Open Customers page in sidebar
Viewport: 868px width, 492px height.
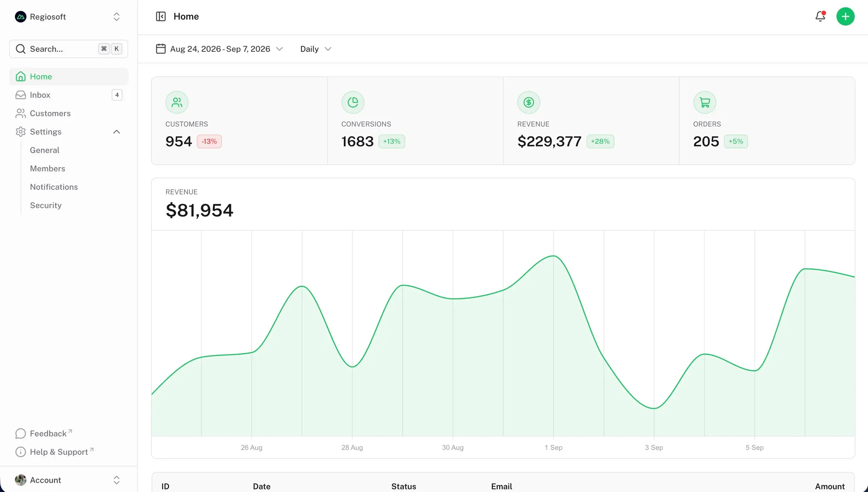coord(69,113)
